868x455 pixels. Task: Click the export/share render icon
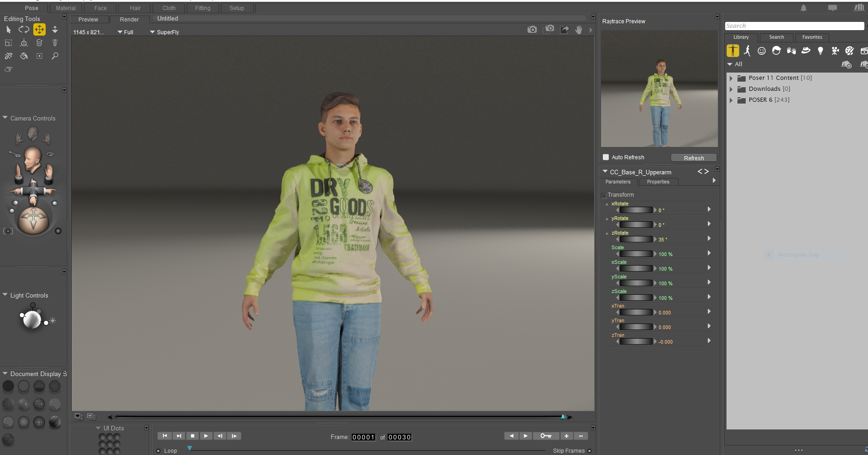(565, 30)
